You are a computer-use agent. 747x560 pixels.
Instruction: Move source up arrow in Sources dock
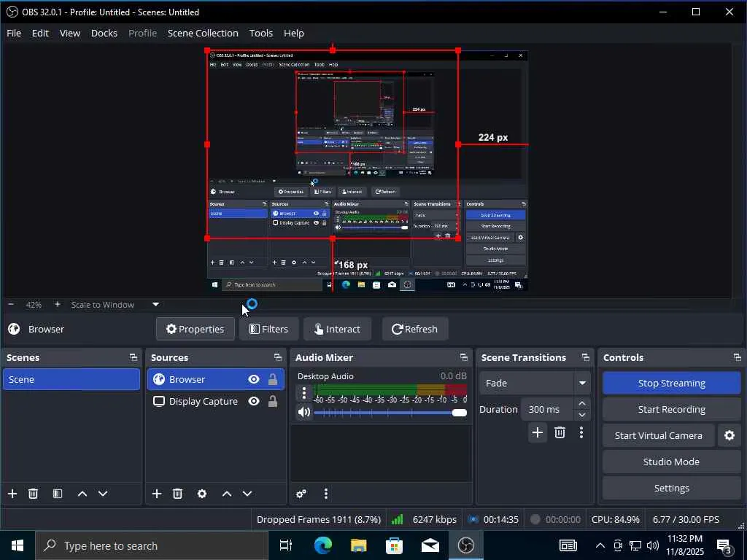click(227, 494)
